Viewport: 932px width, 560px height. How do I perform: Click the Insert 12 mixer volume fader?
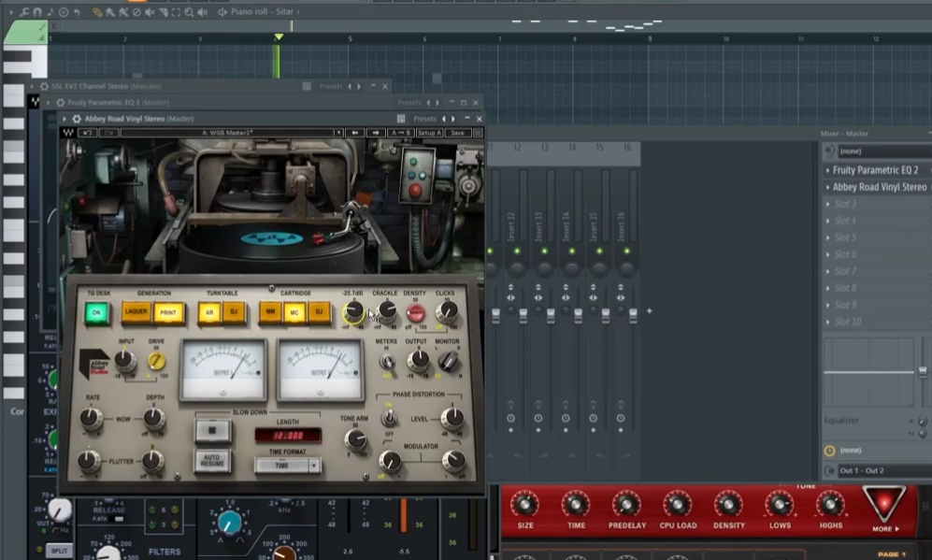[523, 314]
